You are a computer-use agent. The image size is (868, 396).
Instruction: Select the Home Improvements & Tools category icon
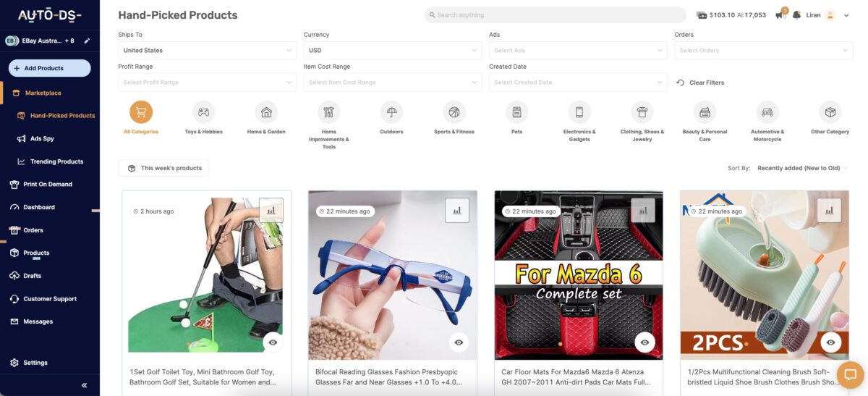pyautogui.click(x=329, y=112)
